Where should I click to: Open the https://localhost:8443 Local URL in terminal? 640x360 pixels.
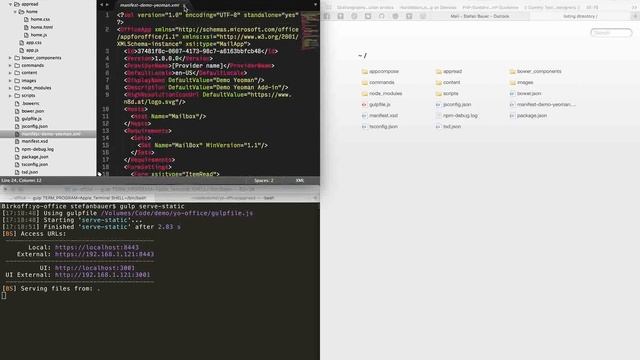(x=97, y=247)
